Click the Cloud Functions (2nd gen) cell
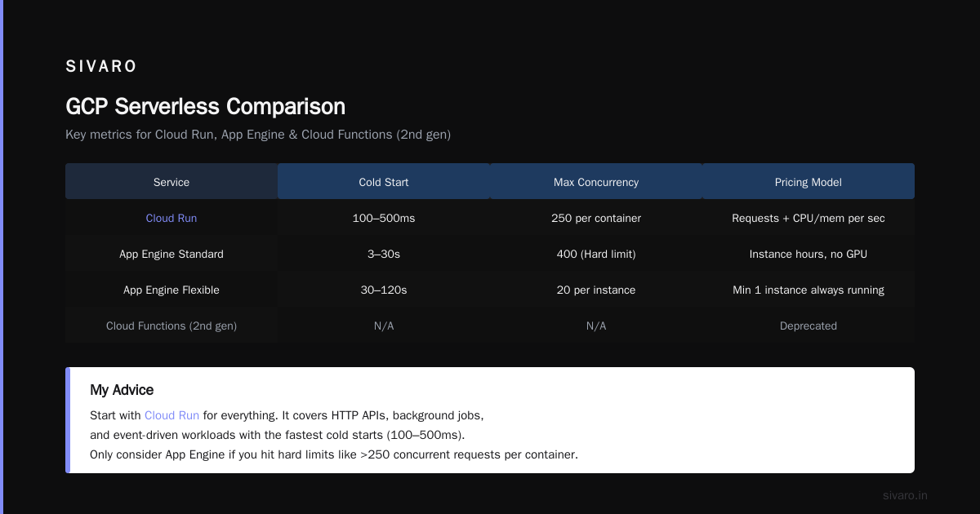 (171, 326)
